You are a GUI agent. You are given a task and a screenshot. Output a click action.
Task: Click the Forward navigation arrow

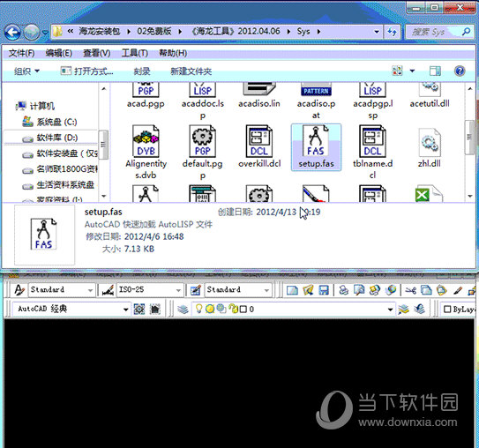[x=32, y=32]
